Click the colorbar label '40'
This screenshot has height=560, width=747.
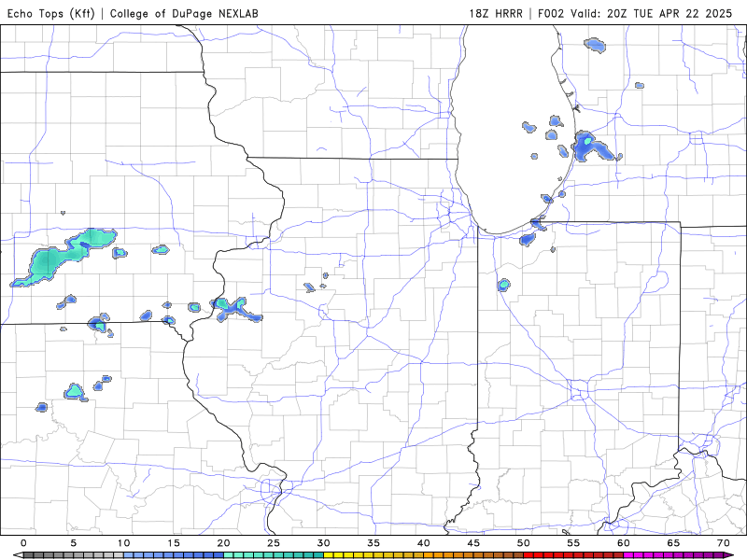pos(424,543)
